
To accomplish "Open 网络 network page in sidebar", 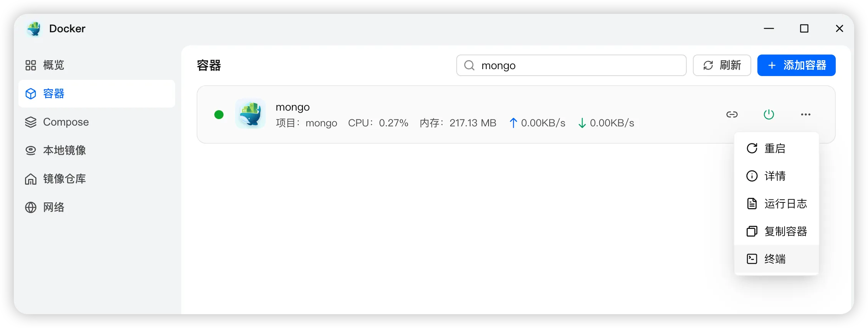I will pyautogui.click(x=97, y=207).
